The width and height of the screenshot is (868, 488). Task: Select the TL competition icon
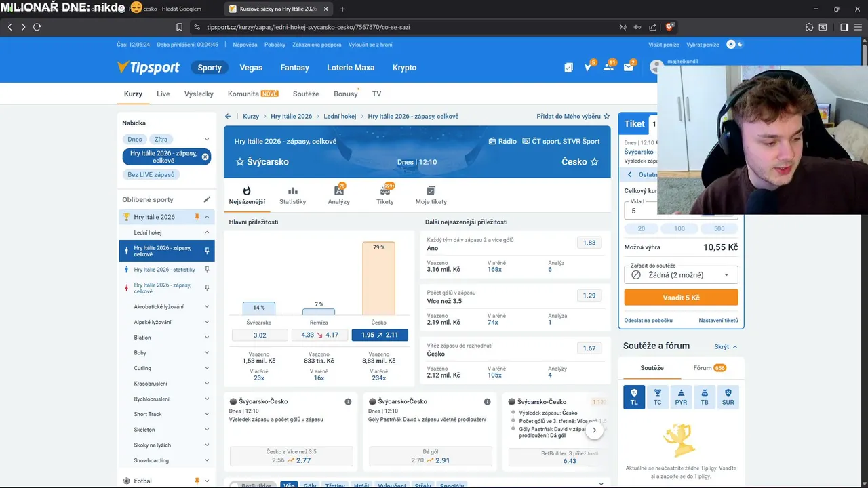(x=634, y=396)
